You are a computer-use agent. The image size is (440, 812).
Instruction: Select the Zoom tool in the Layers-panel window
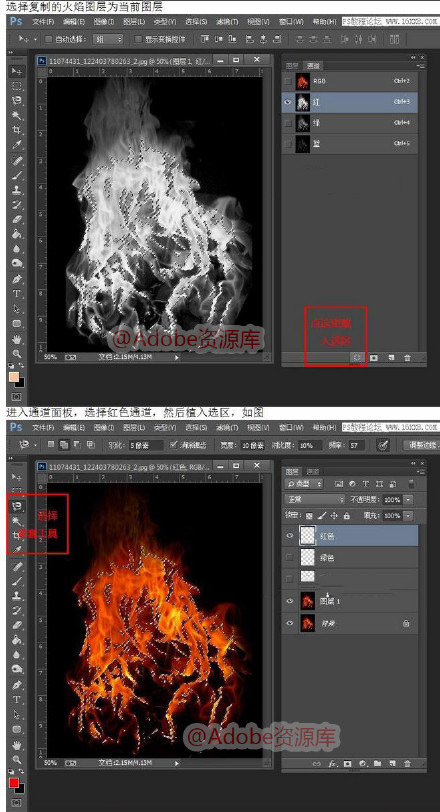coord(17,760)
